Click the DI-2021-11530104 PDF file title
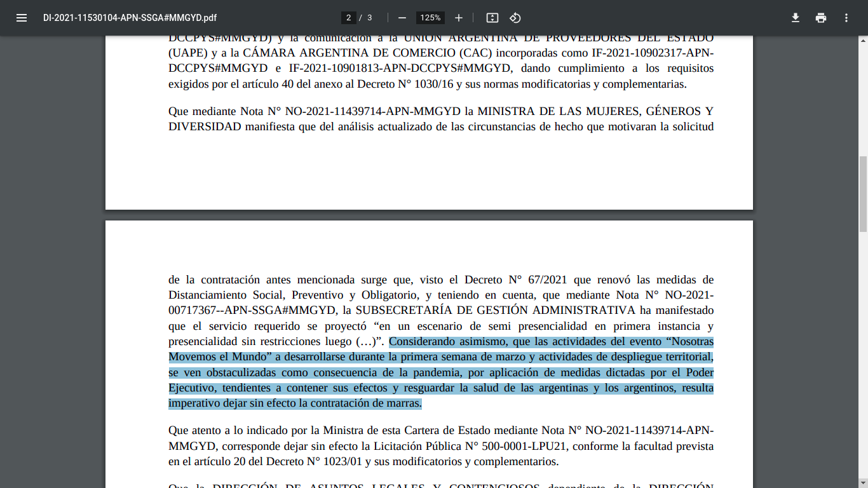Image resolution: width=868 pixels, height=488 pixels. [130, 18]
